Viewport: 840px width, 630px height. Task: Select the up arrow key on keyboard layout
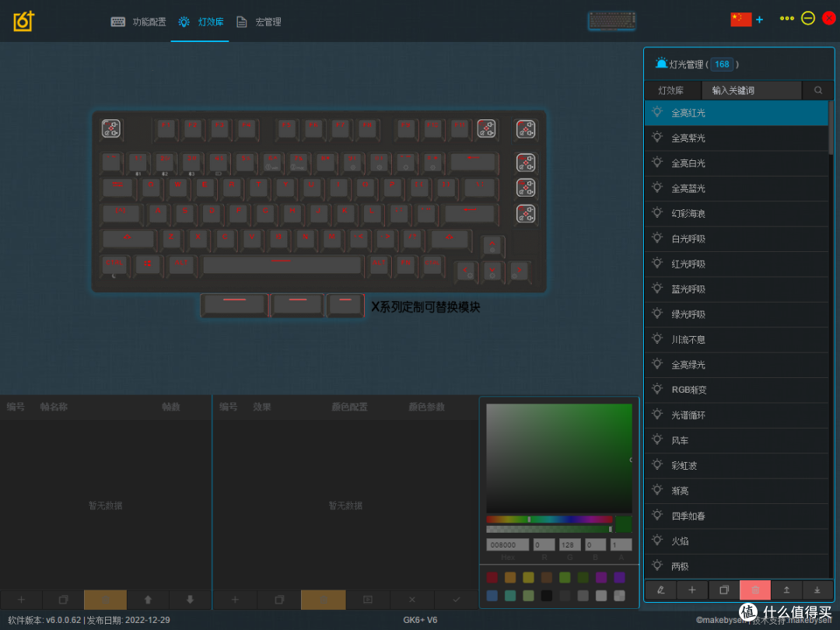[x=492, y=245]
